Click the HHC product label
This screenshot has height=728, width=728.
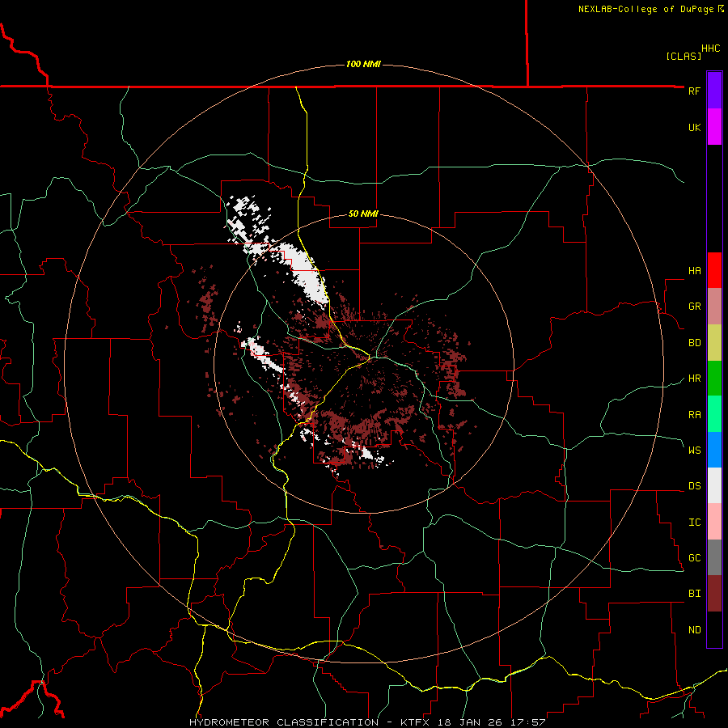tap(711, 49)
